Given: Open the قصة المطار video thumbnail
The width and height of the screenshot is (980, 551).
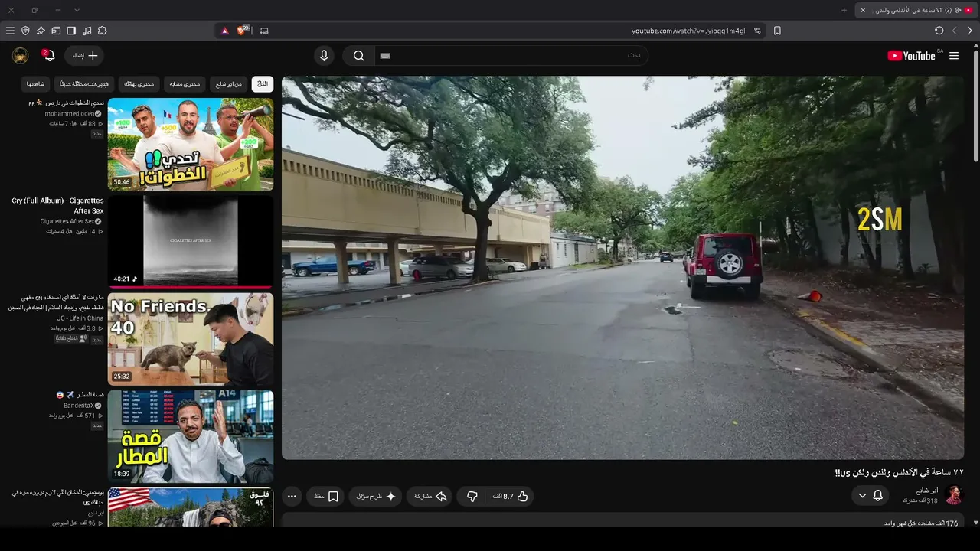Looking at the screenshot, I should [191, 436].
